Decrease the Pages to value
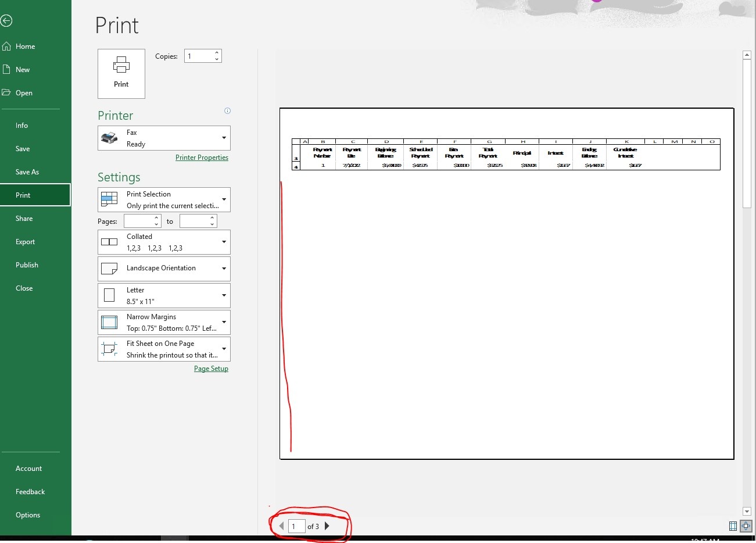Image resolution: width=756 pixels, height=543 pixels. click(213, 224)
